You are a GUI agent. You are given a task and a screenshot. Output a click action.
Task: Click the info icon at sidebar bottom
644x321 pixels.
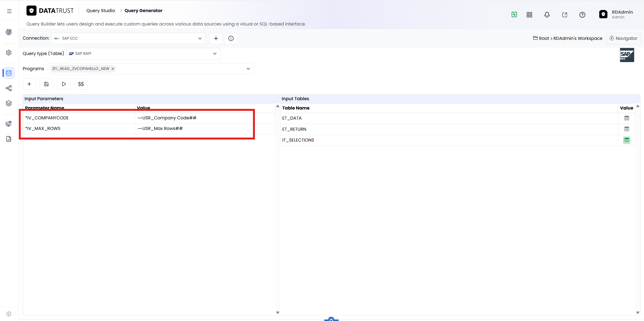click(9, 314)
